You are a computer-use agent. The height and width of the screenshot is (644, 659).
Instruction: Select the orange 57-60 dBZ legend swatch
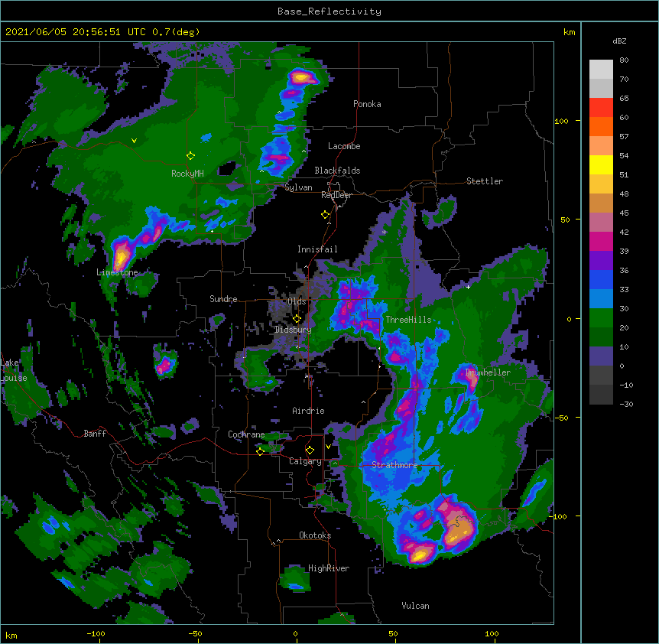(x=601, y=127)
